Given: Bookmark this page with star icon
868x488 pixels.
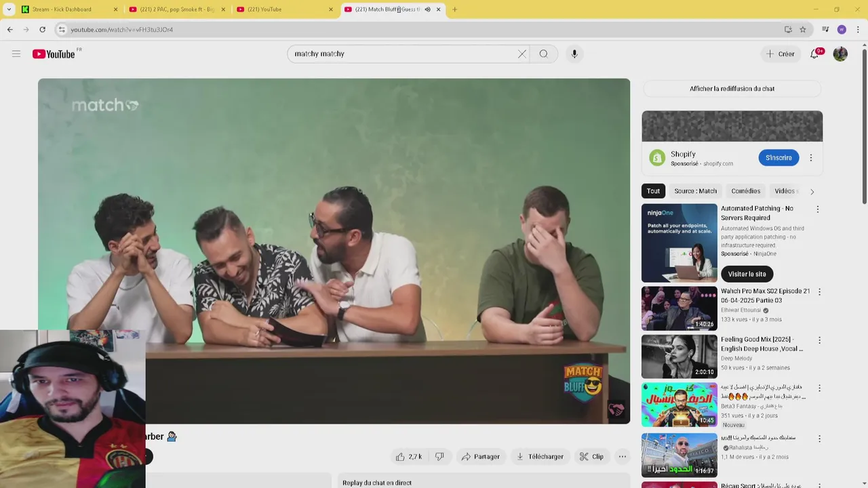Looking at the screenshot, I should 803,29.
